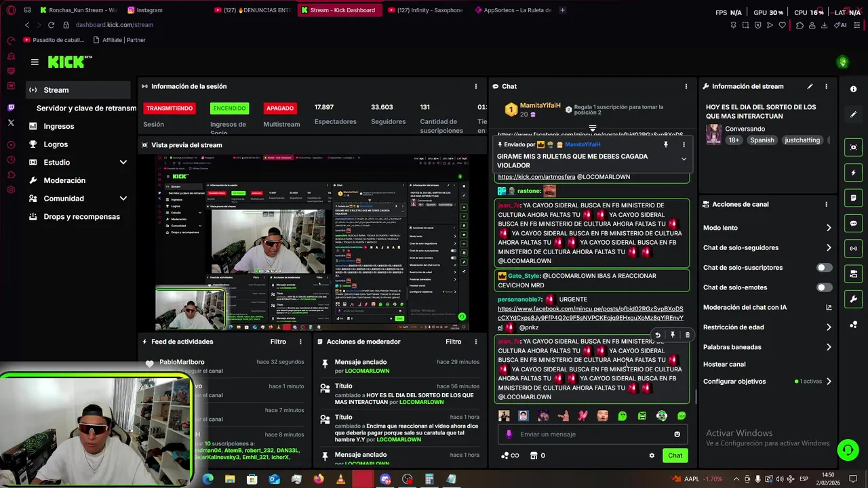Toggle stream preview widget in right toolbar

pyautogui.click(x=853, y=147)
